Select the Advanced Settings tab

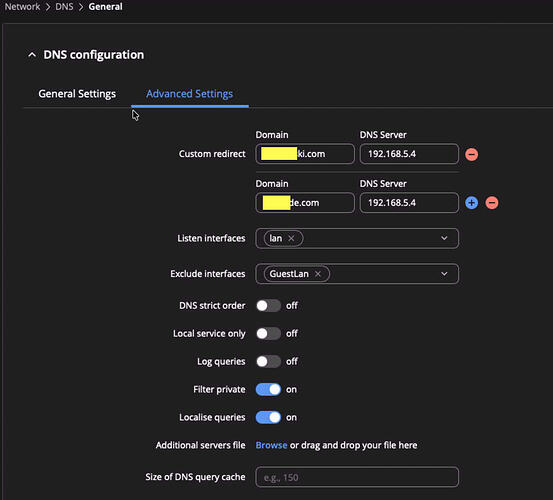point(190,94)
